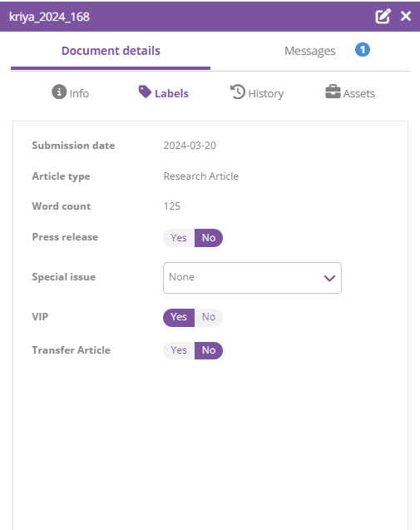Click the edit pencil icon in header
Image resolution: width=420 pixels, height=530 pixels.
(x=383, y=17)
